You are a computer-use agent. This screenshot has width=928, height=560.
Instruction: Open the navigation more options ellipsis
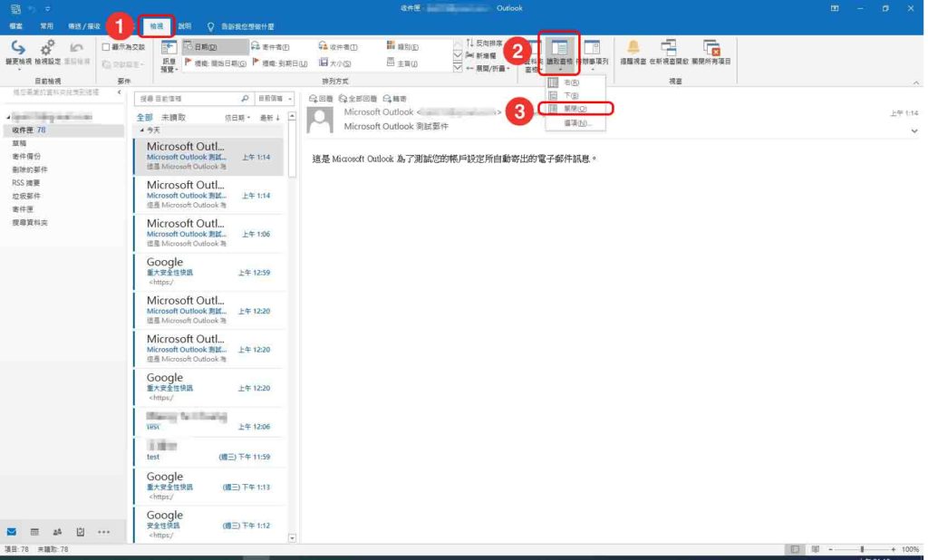click(x=103, y=532)
